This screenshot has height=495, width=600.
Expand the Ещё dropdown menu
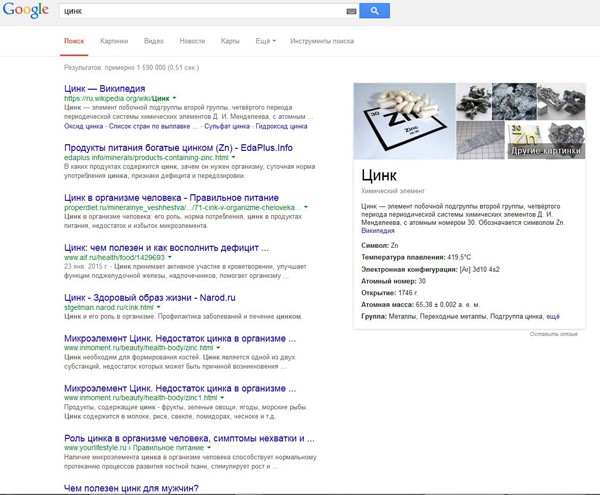tap(264, 41)
